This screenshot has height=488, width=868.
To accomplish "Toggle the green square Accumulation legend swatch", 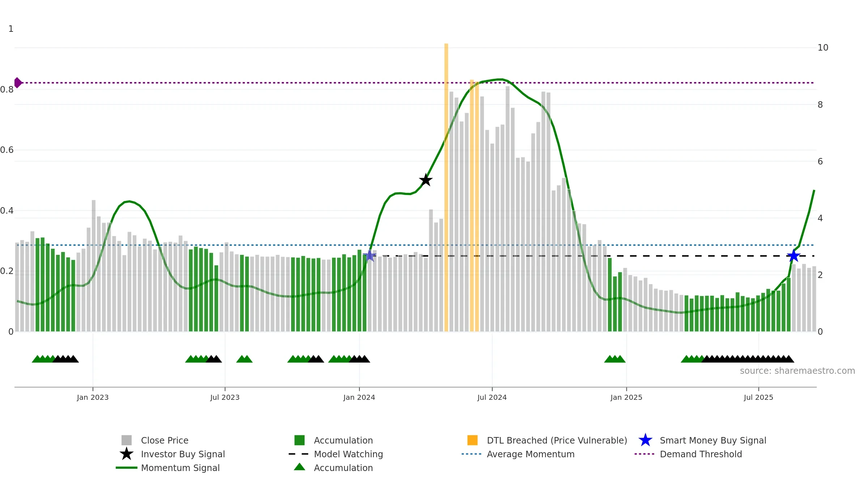I will (x=299, y=440).
